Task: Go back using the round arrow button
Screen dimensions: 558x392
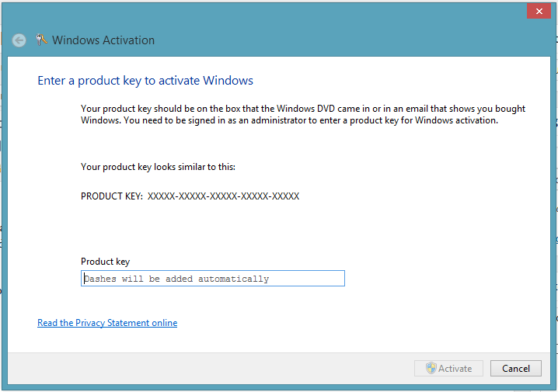Action: pos(19,40)
